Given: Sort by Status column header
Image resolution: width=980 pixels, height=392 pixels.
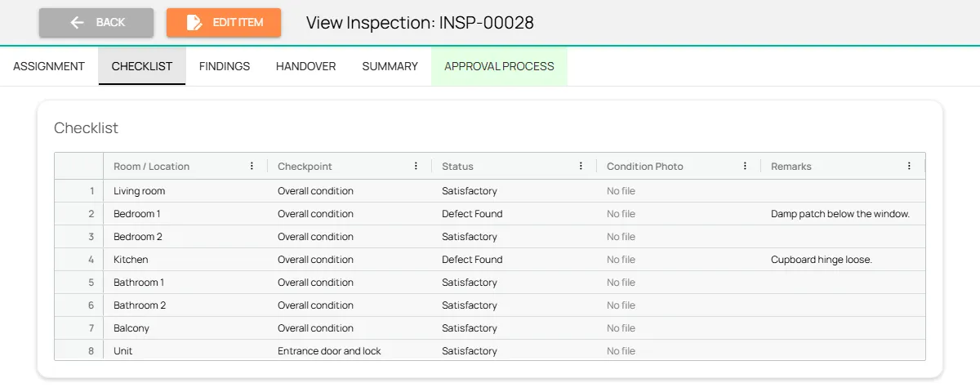Looking at the screenshot, I should (x=457, y=166).
